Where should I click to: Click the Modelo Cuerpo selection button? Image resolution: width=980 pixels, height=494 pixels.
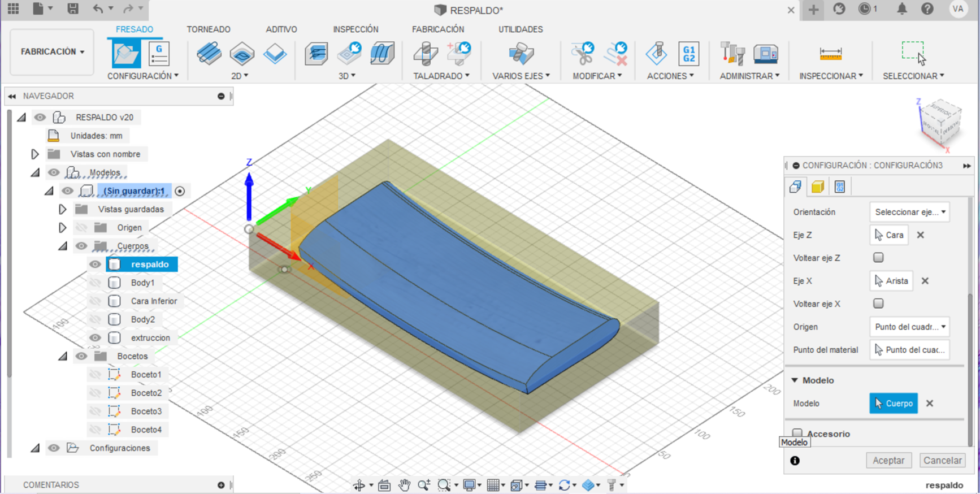pos(894,404)
